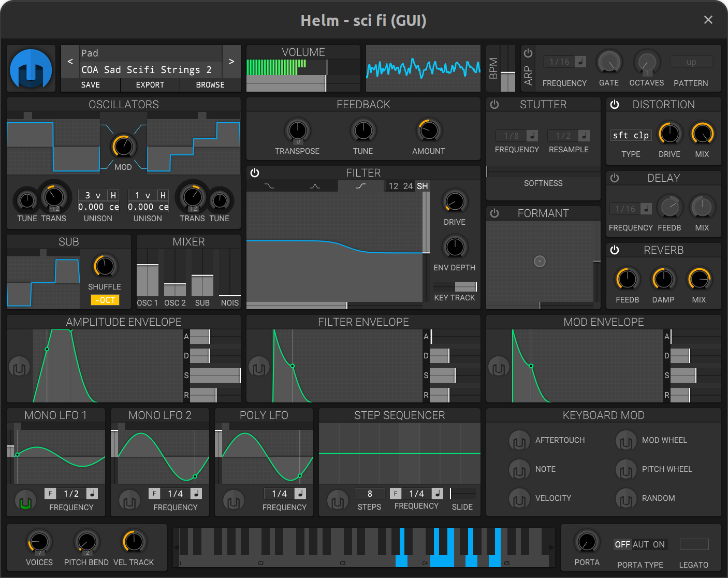Click the BROWSE presets button
The image size is (728, 578).
(x=210, y=85)
